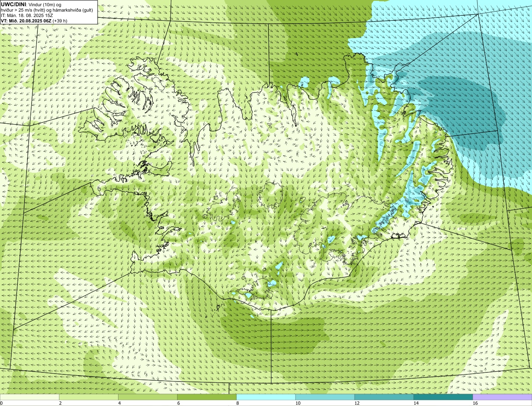Click the "0" value on the color scale
The width and height of the screenshot is (532, 406).
(2, 403)
